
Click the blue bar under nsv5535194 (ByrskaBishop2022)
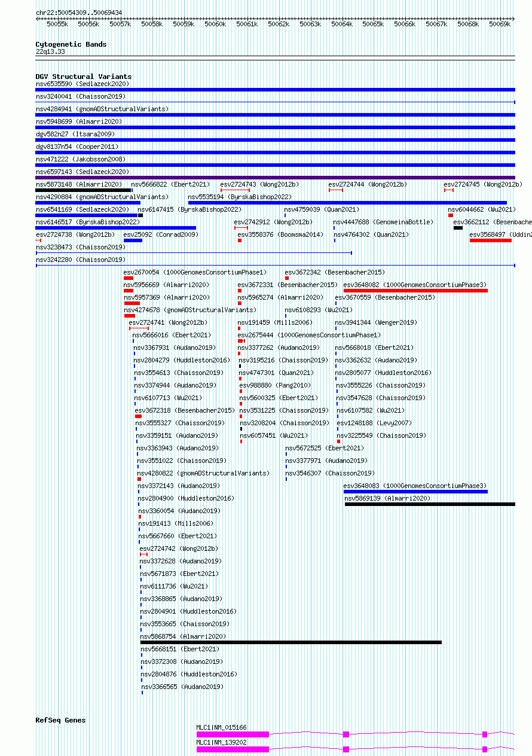[x=347, y=203]
